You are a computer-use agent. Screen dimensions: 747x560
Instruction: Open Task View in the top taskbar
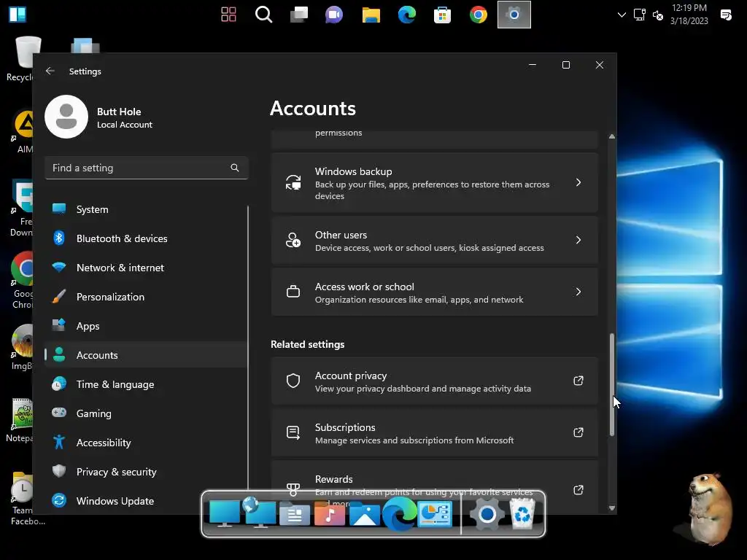pyautogui.click(x=299, y=15)
